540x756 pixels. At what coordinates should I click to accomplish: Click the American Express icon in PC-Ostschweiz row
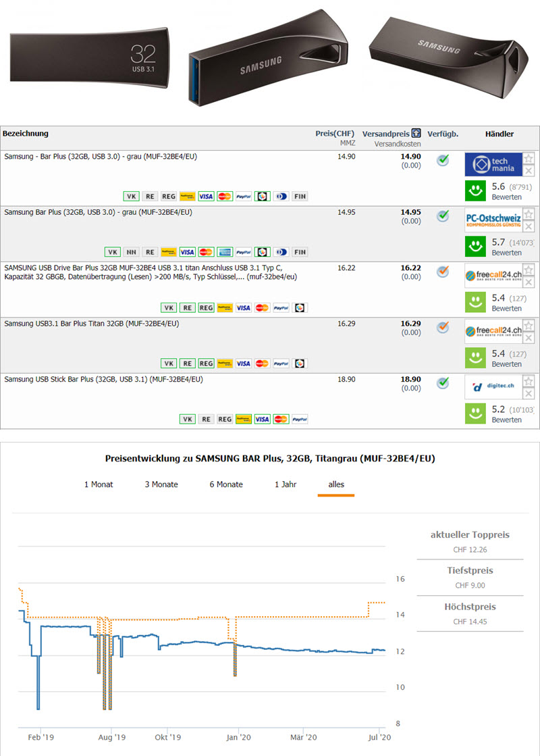coord(225,252)
